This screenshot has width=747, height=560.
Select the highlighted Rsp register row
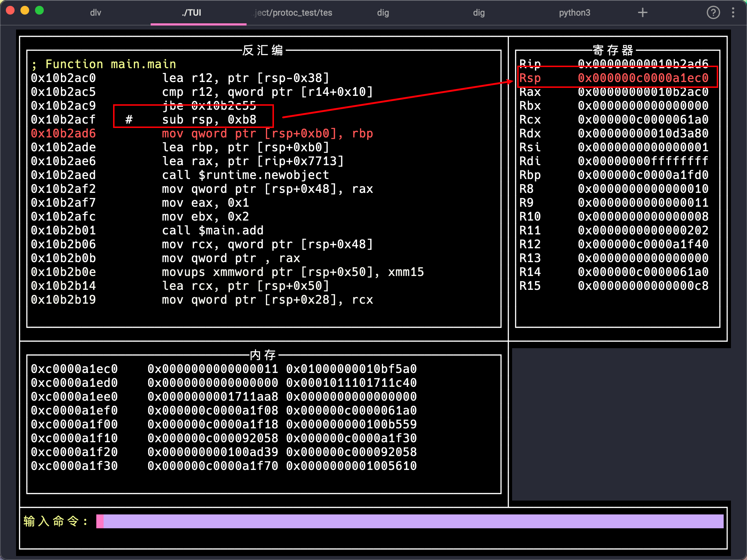(617, 78)
